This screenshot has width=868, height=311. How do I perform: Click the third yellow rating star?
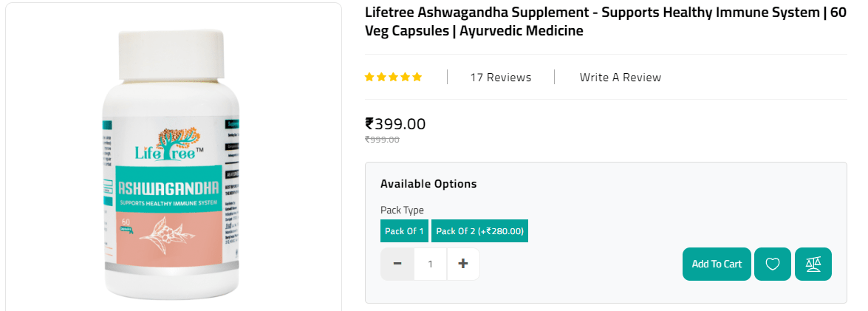(x=394, y=77)
